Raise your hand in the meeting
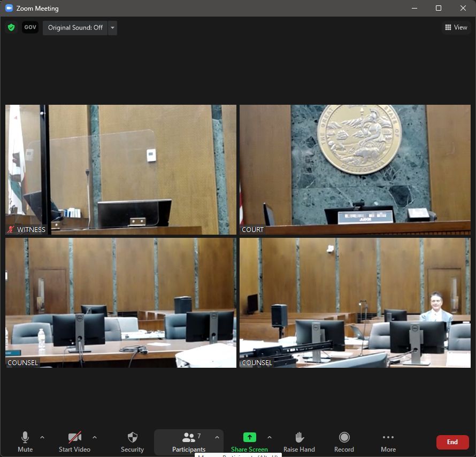The height and width of the screenshot is (457, 476). pyautogui.click(x=299, y=442)
